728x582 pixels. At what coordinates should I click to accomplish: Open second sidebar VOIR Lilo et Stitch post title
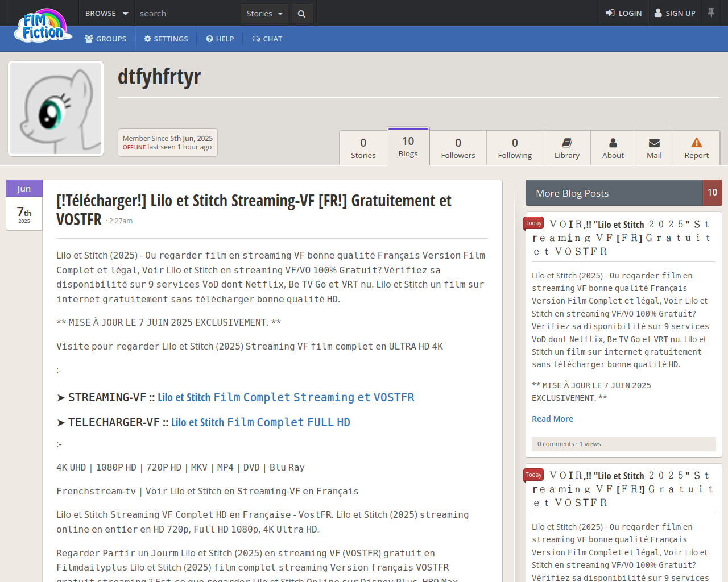pos(622,489)
